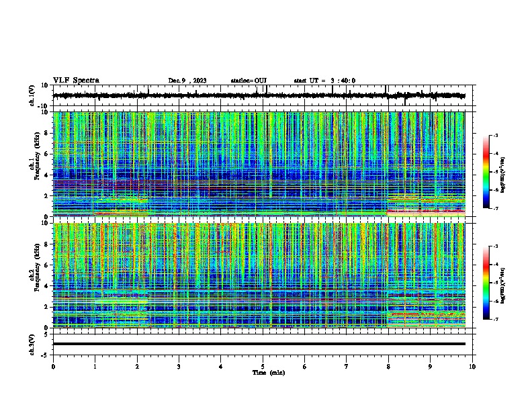Click the "Time (min)" axis label
532x411 pixels.
[269, 373]
